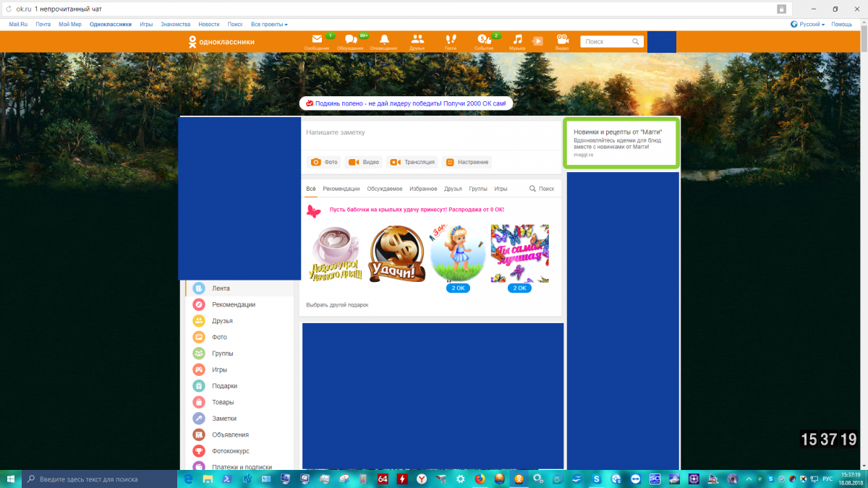
Task: Click the Помощь link
Action: [841, 25]
